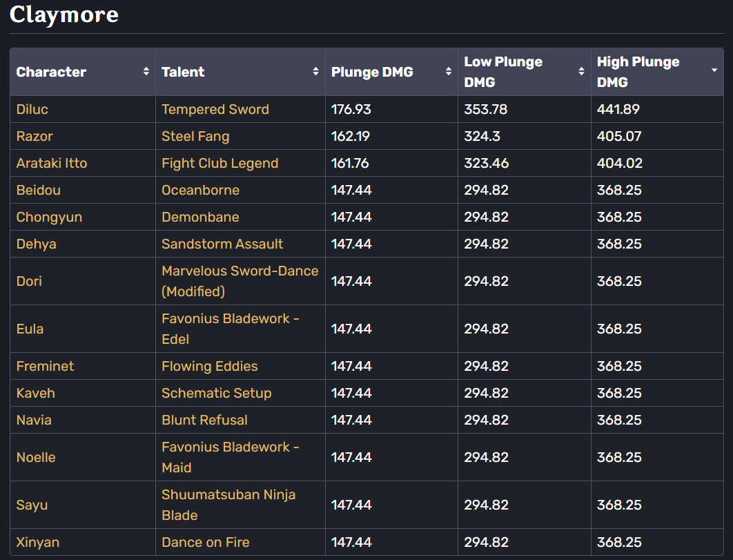Open Favonius Bladework - Maid talent
The height and width of the screenshot is (560, 733).
click(230, 457)
